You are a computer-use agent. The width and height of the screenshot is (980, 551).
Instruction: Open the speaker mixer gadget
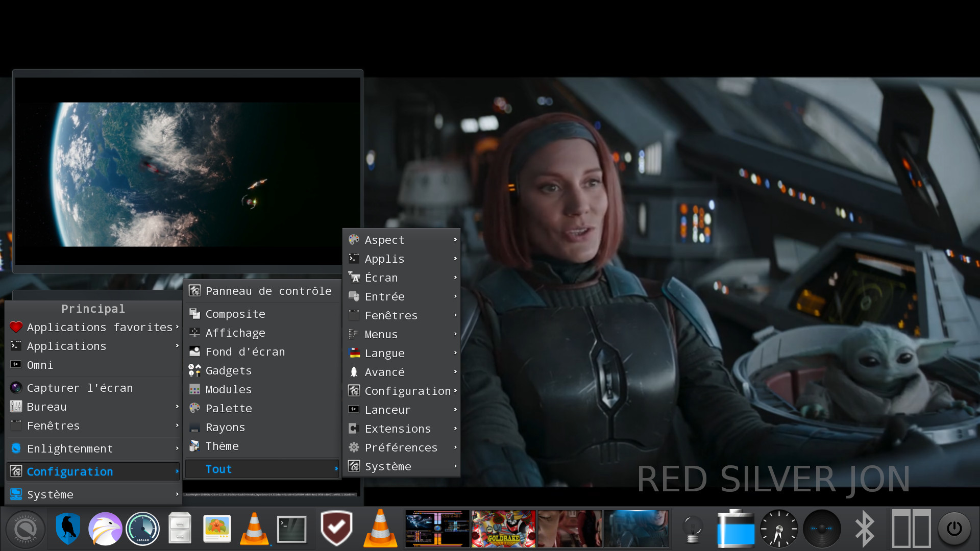(822, 529)
